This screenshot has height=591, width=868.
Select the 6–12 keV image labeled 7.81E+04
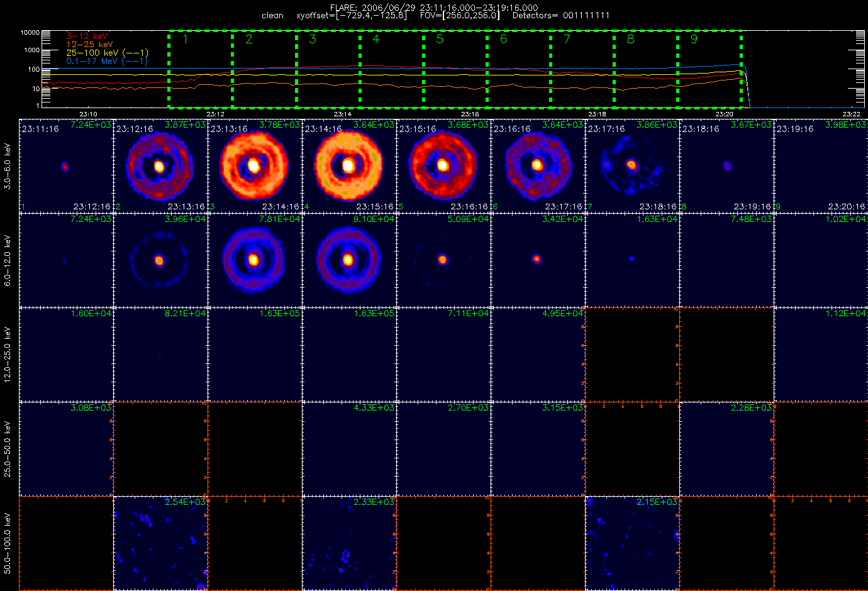[255, 260]
